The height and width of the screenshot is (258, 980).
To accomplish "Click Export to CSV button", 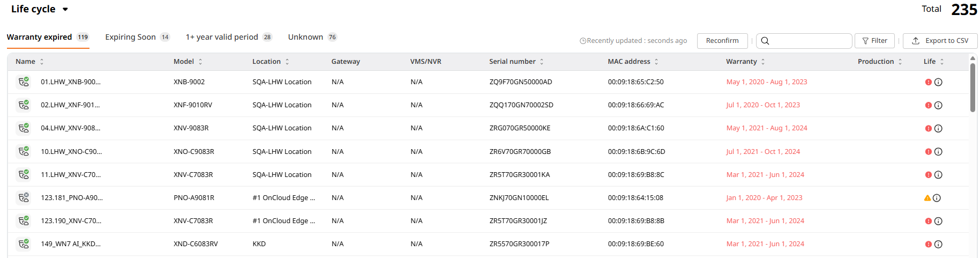I will tap(940, 41).
